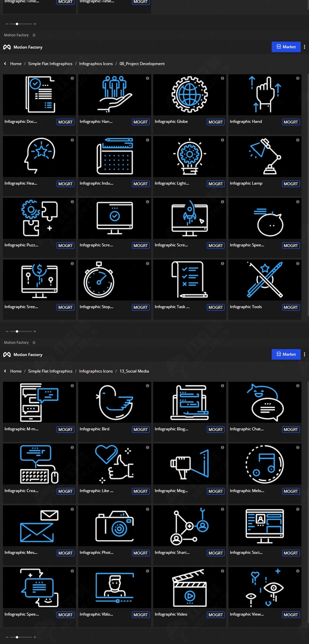Screen dimensions: 309x644
Task: Choose the Infographic Speech cat bubble icon
Action: tap(265, 218)
